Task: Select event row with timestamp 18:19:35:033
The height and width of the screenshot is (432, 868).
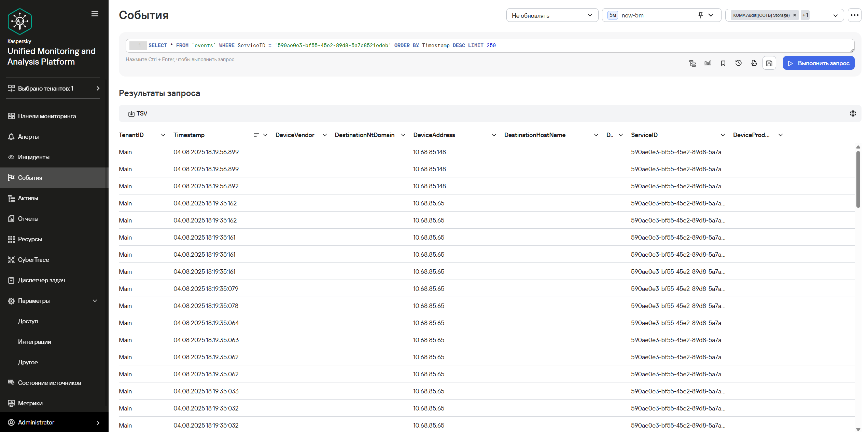Action: 487,391
